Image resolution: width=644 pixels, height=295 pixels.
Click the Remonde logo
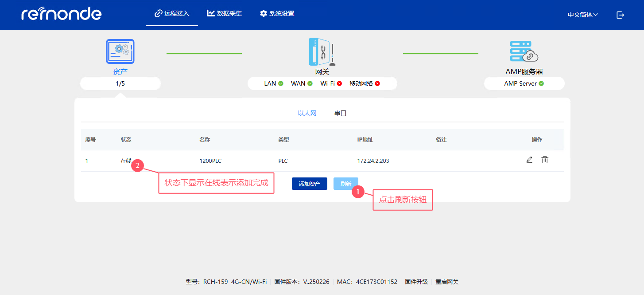(x=61, y=14)
